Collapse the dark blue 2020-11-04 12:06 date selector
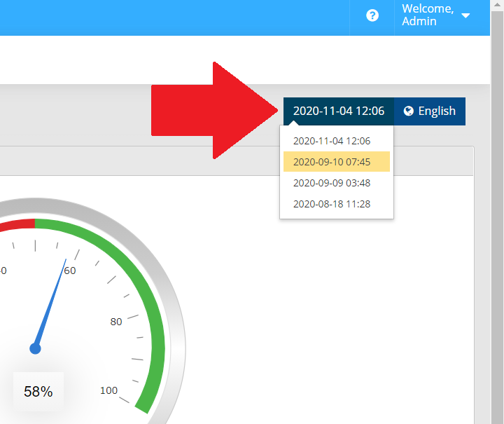 pyautogui.click(x=338, y=111)
